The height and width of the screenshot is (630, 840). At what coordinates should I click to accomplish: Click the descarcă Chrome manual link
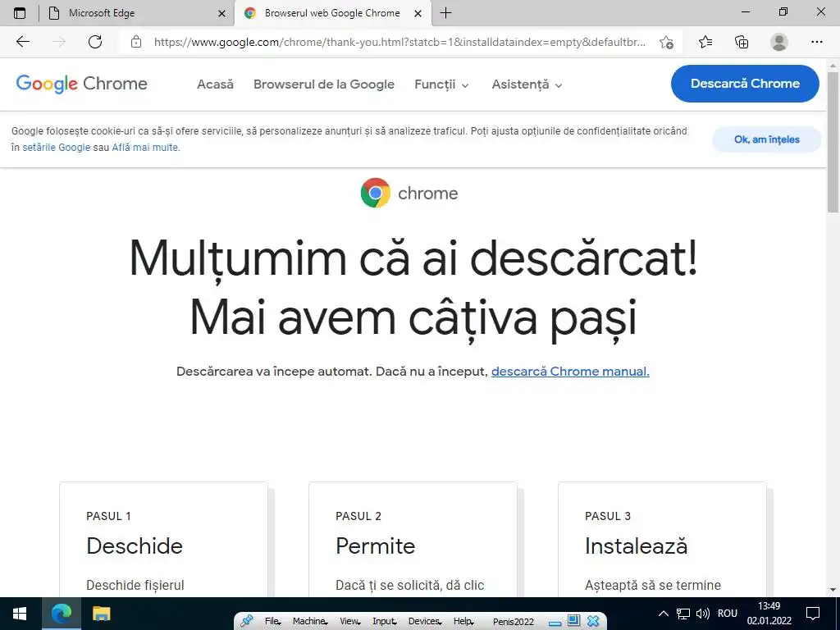pos(570,372)
